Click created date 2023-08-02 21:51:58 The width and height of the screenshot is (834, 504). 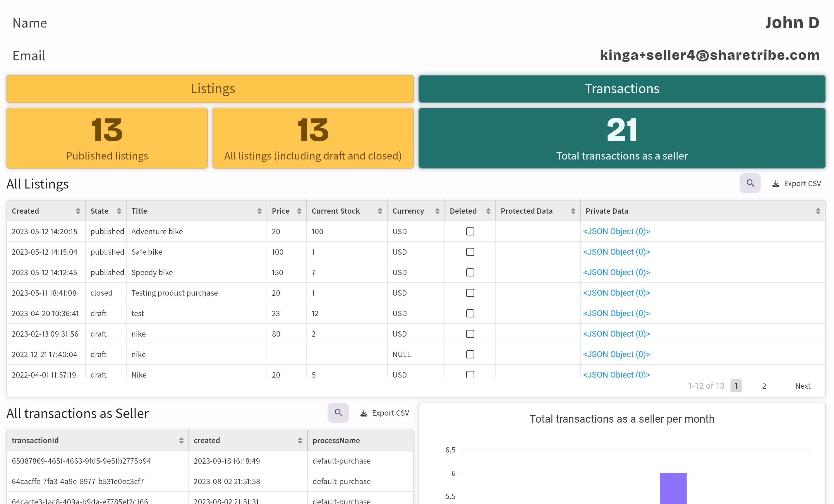[227, 481]
